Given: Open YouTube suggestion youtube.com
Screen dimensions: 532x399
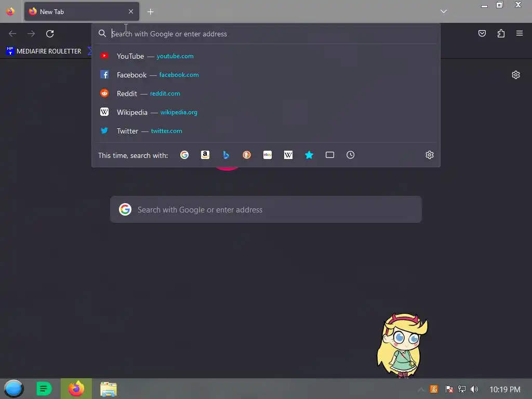Looking at the screenshot, I should tap(266, 56).
